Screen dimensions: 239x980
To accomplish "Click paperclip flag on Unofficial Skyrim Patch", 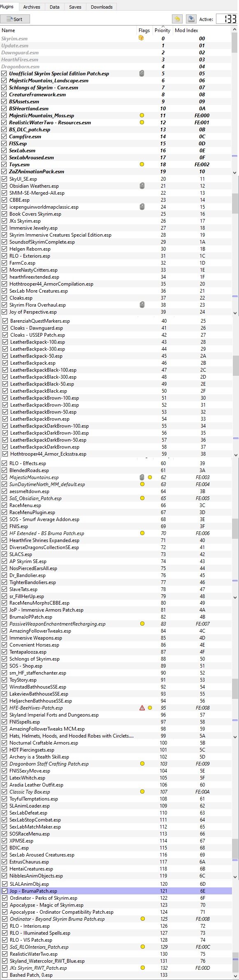I will [142, 74].
